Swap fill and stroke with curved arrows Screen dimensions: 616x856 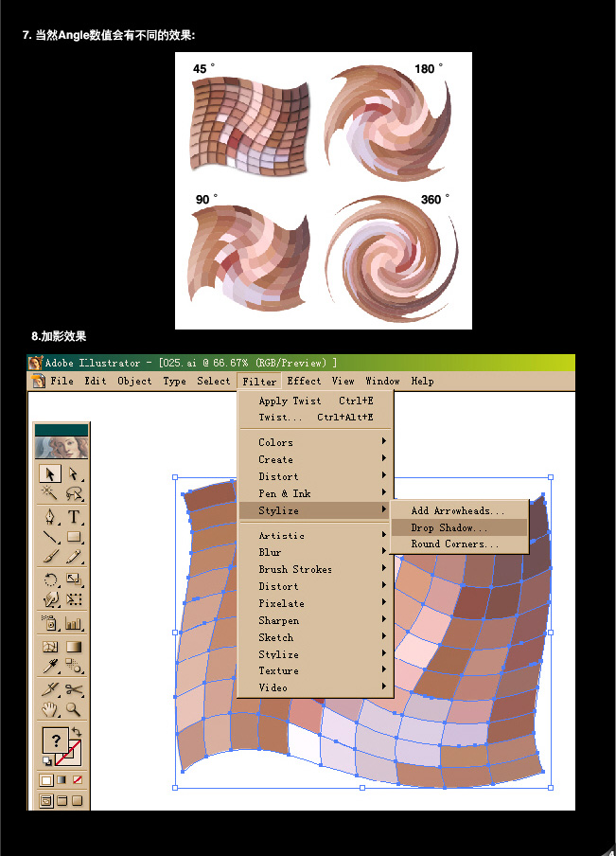pyautogui.click(x=77, y=732)
